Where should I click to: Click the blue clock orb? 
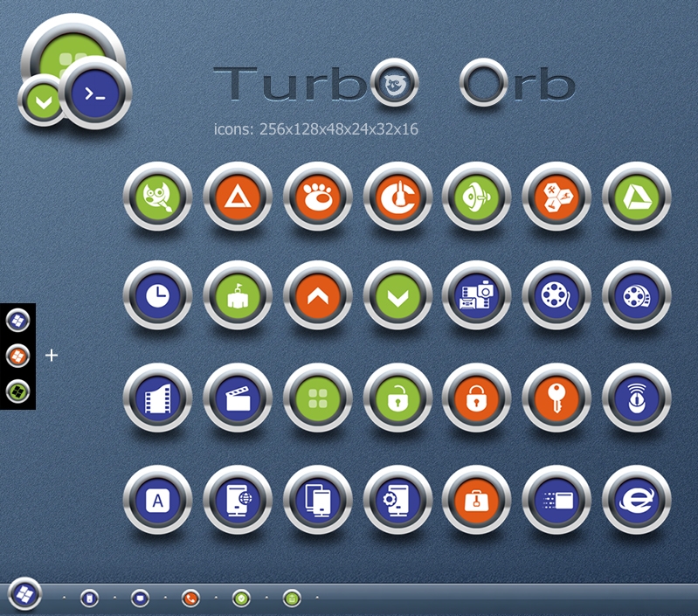pos(157,295)
